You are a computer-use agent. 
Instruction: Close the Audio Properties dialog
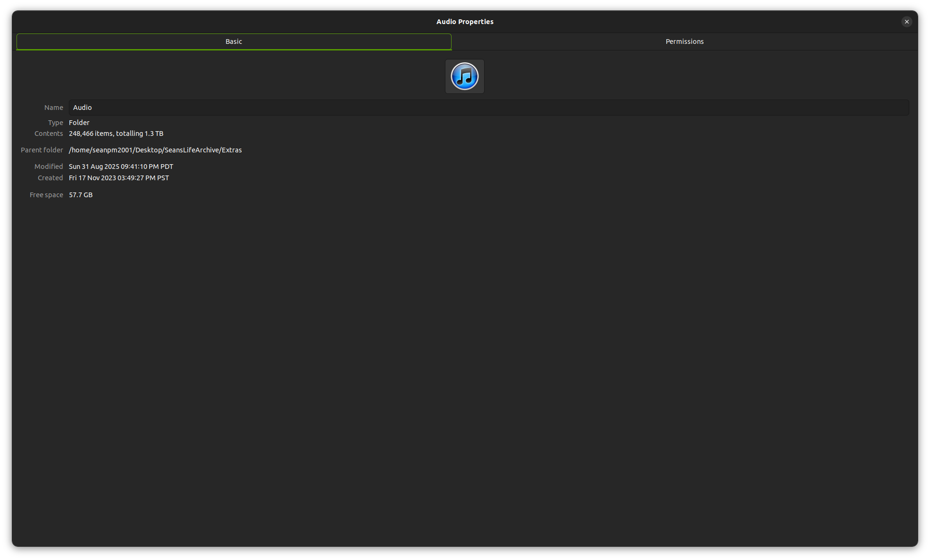pyautogui.click(x=906, y=22)
